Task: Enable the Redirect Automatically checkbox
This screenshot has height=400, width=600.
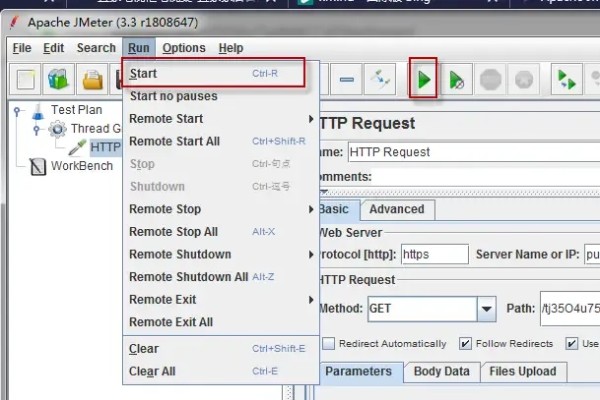Action: coord(328,343)
